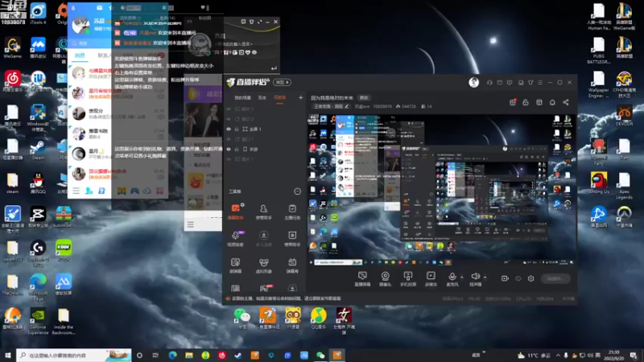This screenshot has height=362, width=644.
Task: Click the Windows taskbar search box
Action: [74, 355]
